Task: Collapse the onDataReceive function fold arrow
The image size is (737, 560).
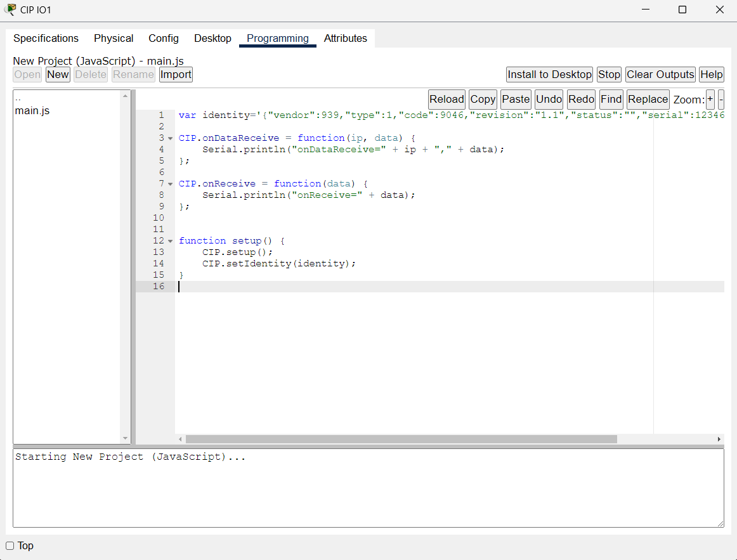Action: tap(170, 138)
